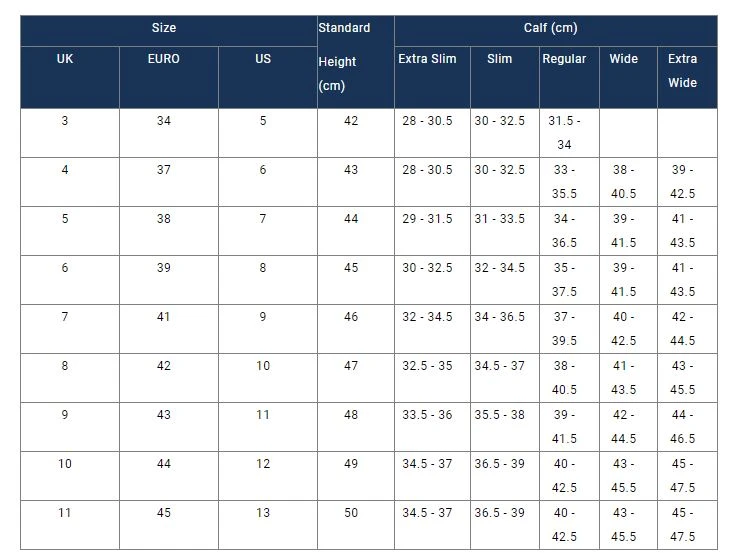Click the "Size" header cell
This screenshot has width=732, height=559.
[x=163, y=28]
